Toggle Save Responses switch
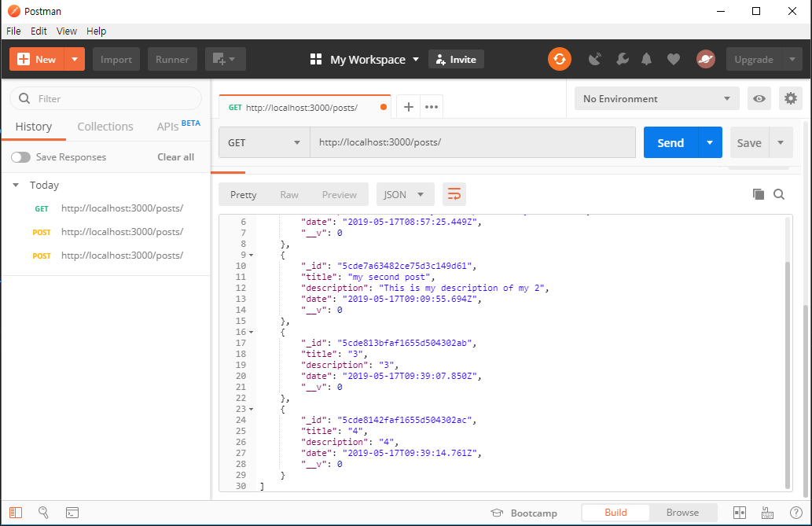 point(20,157)
